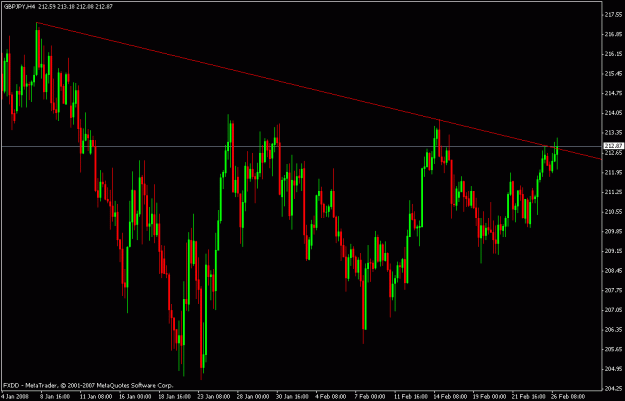625x401 pixels.
Task: Click the 19 Feb 00:00 time label
Action: pyautogui.click(x=487, y=397)
